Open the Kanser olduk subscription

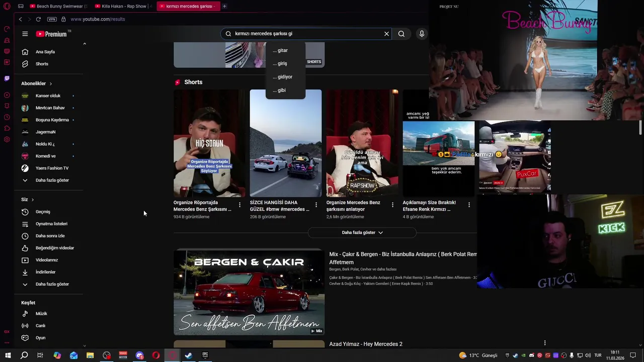pos(49,96)
